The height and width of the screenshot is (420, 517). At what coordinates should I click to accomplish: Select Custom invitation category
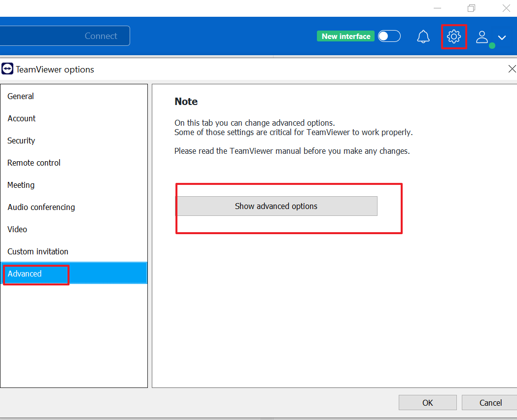(74, 251)
